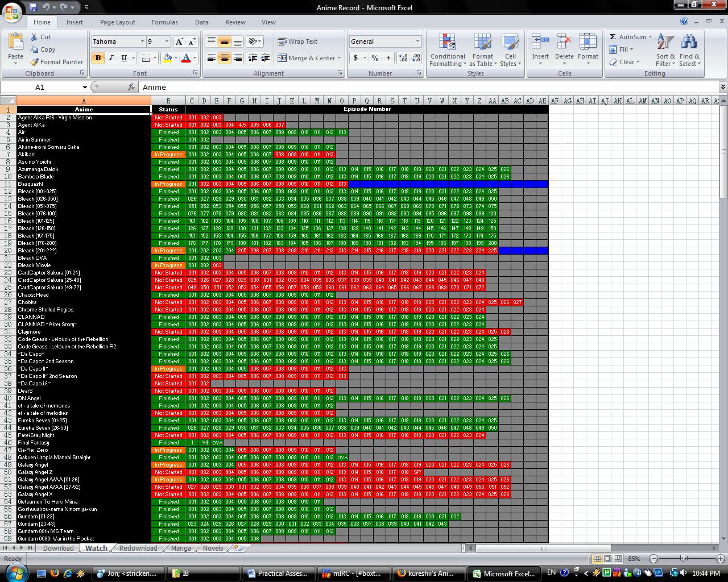Screen dimensions: 728x582
Task: Toggle Italic formatting
Action: pos(111,58)
